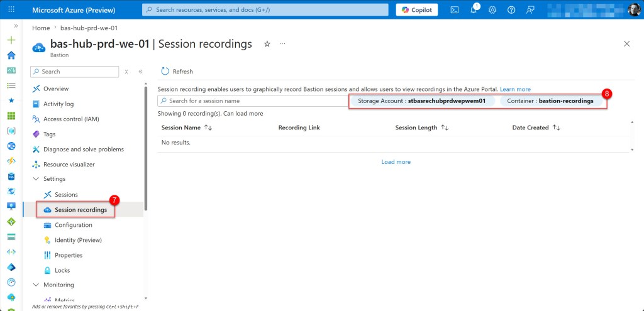
Task: Open the Cloud Shell icon in header
Action: pyautogui.click(x=455, y=10)
